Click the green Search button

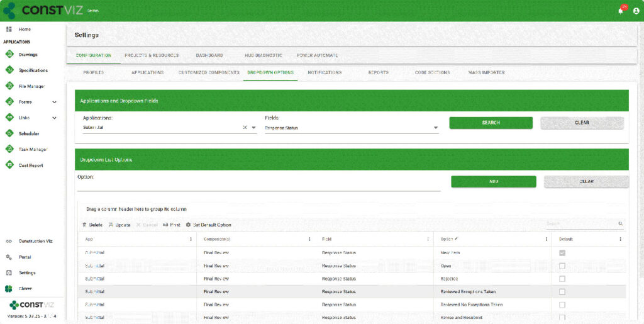[491, 123]
